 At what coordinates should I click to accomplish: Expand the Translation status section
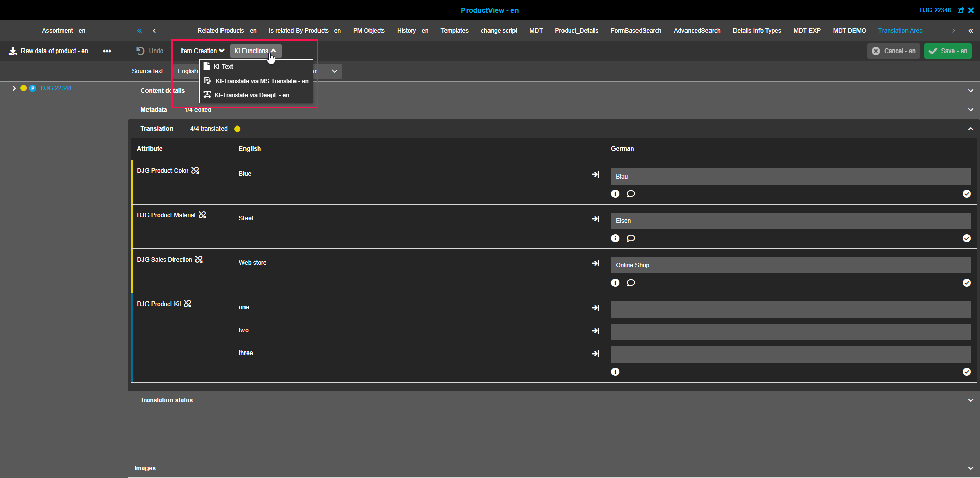click(970, 400)
